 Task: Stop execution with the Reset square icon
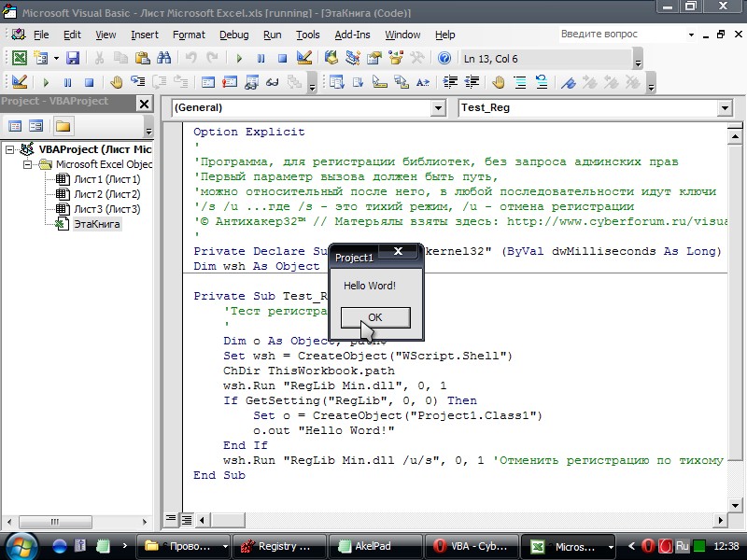(x=283, y=59)
